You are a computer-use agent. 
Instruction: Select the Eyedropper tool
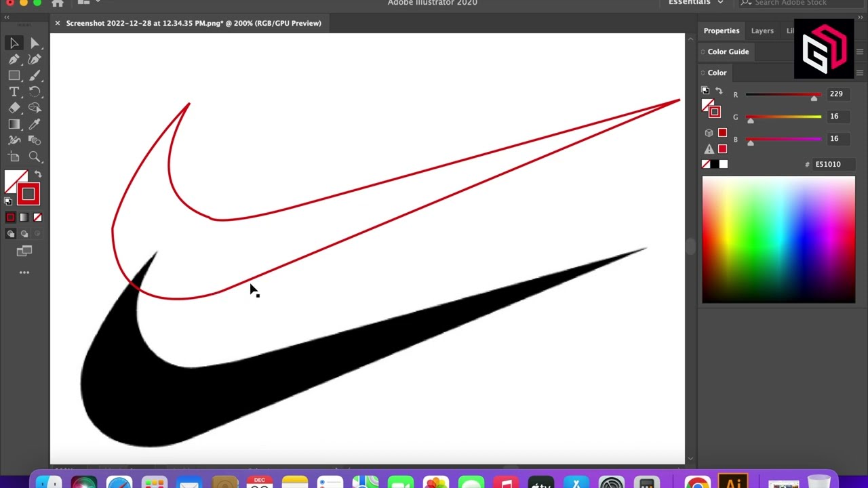[35, 124]
